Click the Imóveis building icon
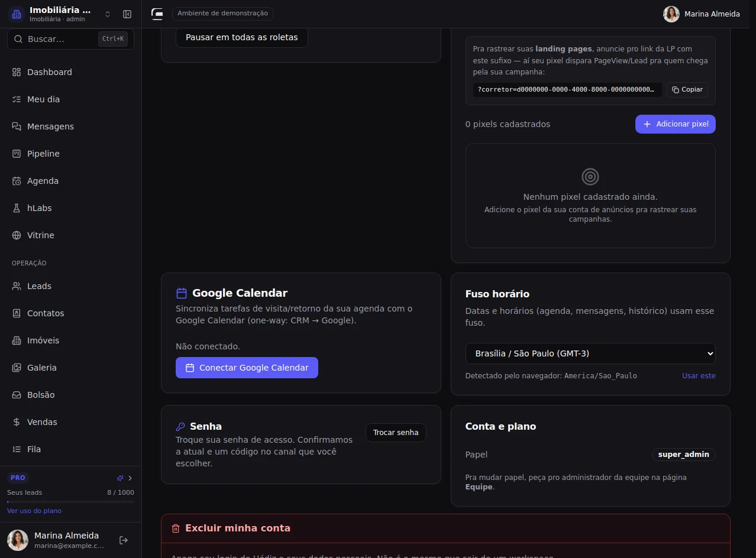The image size is (756, 558). point(17,340)
